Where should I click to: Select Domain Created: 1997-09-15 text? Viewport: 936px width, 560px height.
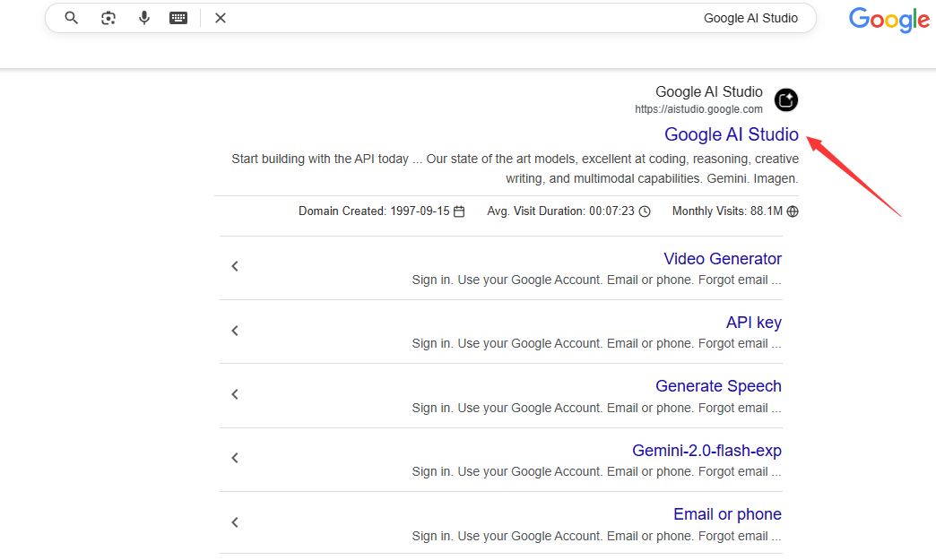[374, 211]
